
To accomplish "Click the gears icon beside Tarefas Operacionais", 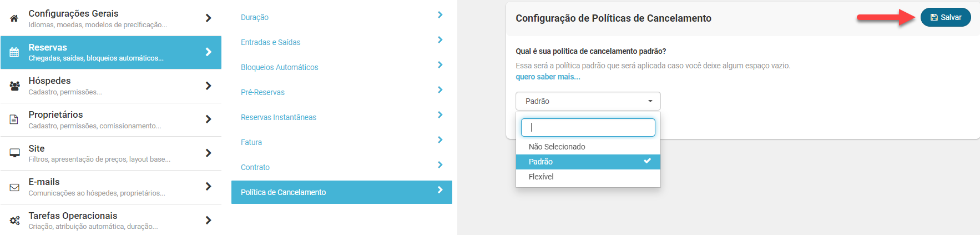I will pos(15,221).
